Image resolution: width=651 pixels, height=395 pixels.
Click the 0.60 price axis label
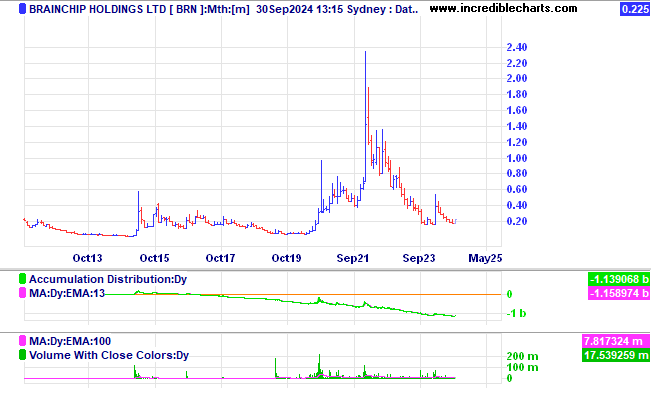pos(516,189)
